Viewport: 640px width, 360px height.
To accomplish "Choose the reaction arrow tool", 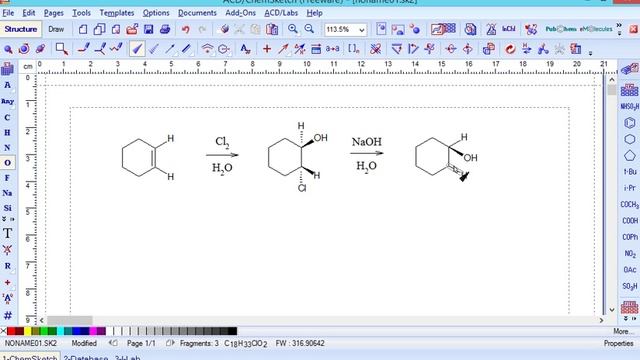I will pyautogui.click(x=283, y=49).
